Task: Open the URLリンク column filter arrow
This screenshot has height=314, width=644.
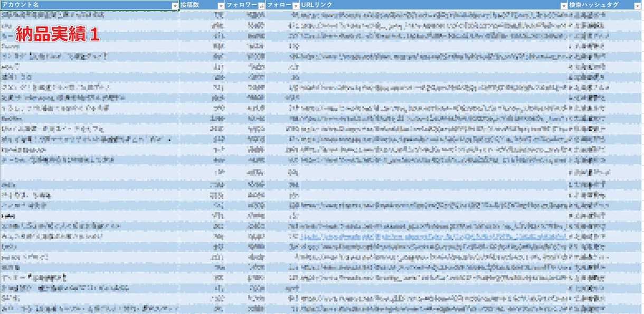Action: [563, 5]
